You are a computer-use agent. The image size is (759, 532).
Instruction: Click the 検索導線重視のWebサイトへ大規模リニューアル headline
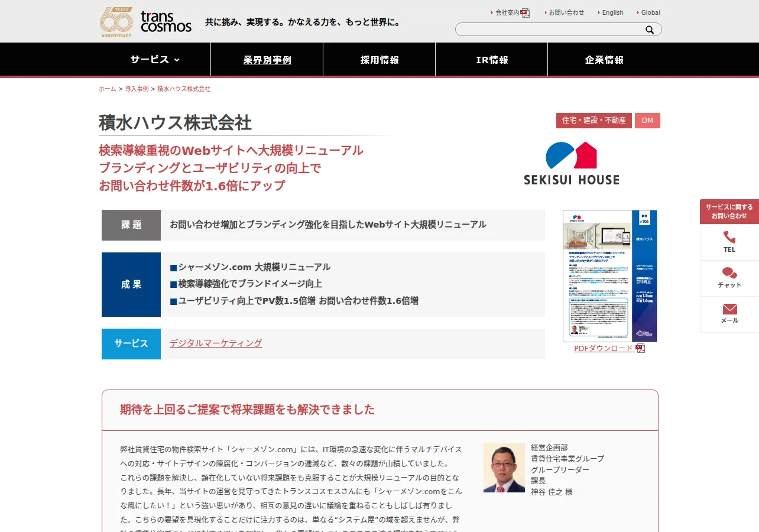231,150
